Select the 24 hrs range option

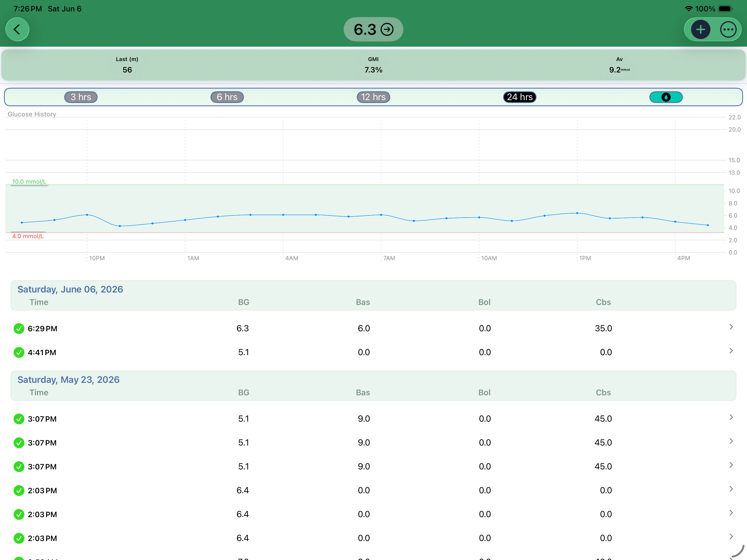point(519,97)
